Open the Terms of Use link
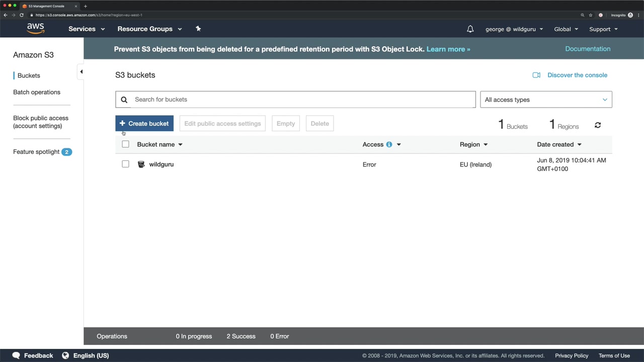Viewport: 644px width, 362px height. (614, 355)
